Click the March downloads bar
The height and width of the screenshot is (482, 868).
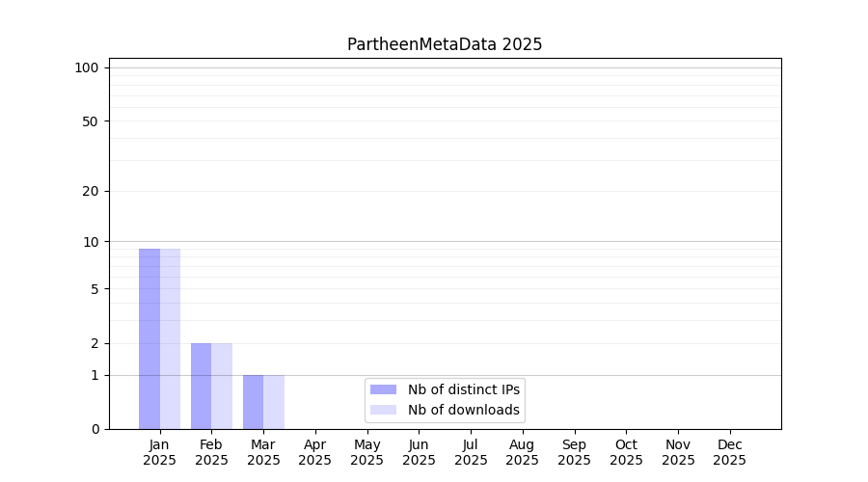pyautogui.click(x=274, y=402)
